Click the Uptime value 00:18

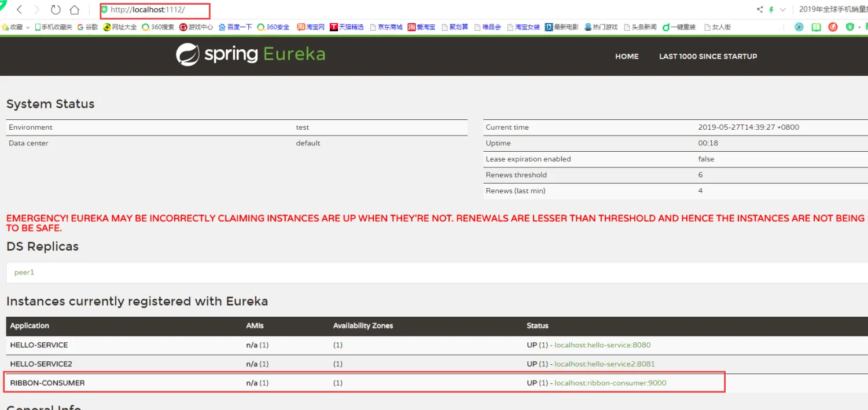point(708,143)
